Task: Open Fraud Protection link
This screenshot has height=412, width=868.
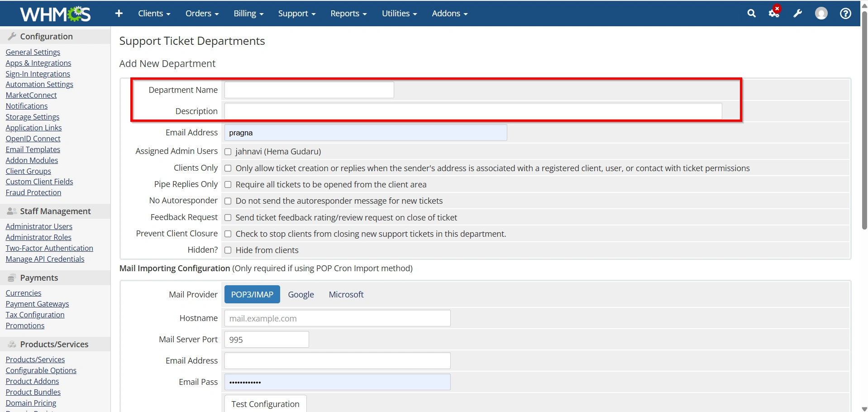Action: coord(33,192)
